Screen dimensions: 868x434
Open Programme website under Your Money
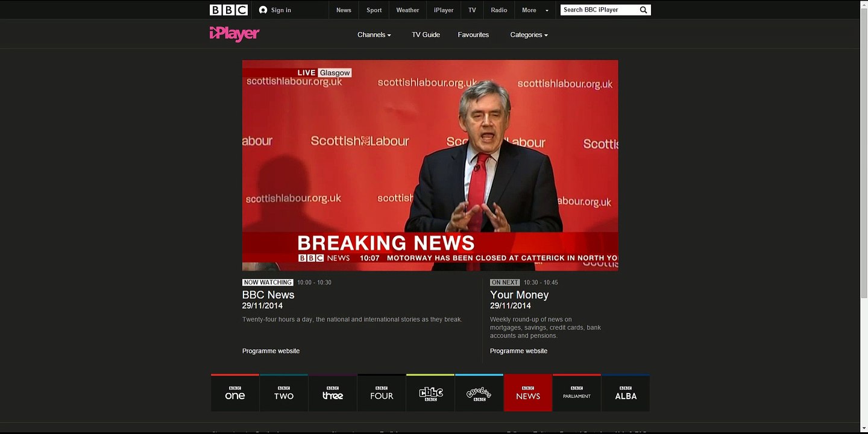coord(518,351)
